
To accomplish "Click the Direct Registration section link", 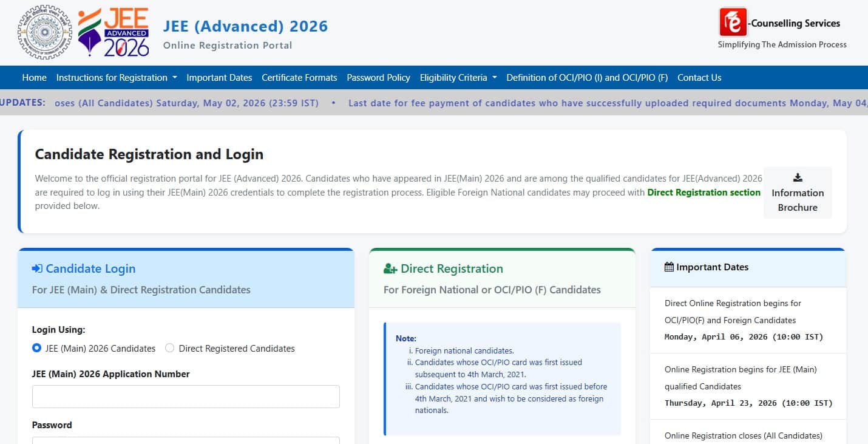I will point(704,192).
